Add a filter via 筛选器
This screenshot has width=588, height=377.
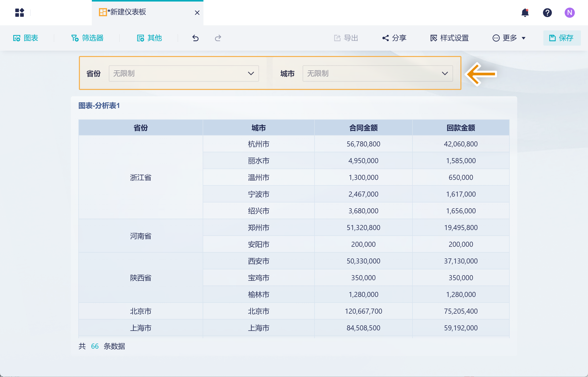tap(87, 38)
